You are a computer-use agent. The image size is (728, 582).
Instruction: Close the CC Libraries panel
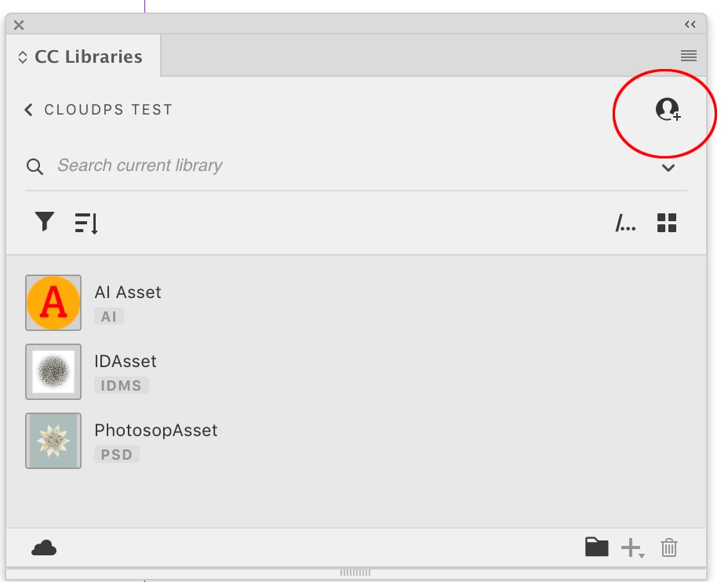tap(19, 25)
